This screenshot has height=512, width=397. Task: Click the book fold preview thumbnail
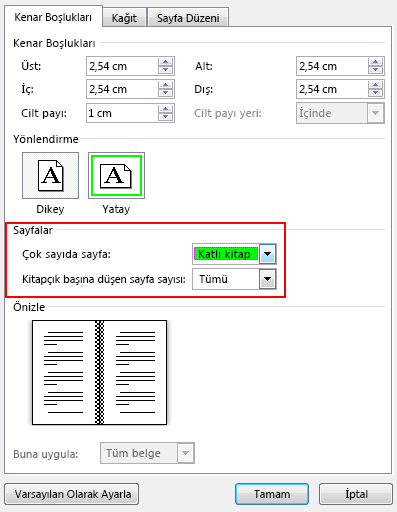tap(99, 372)
